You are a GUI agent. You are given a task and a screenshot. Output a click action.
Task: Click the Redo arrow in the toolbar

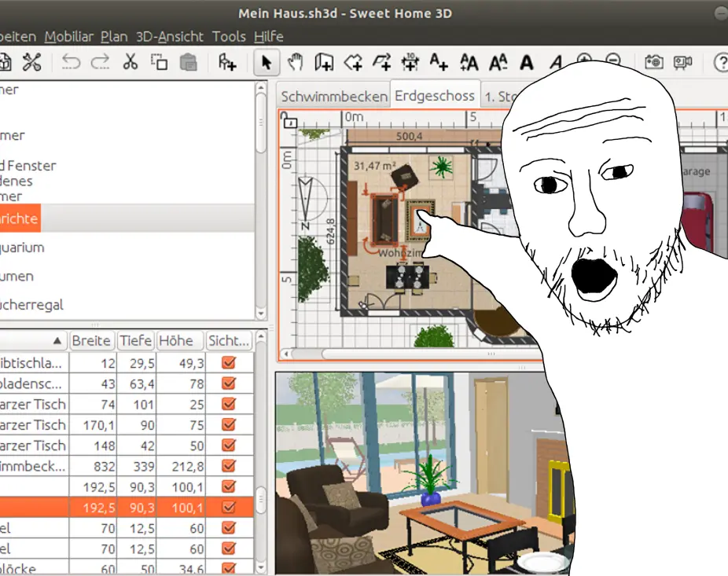pyautogui.click(x=100, y=62)
